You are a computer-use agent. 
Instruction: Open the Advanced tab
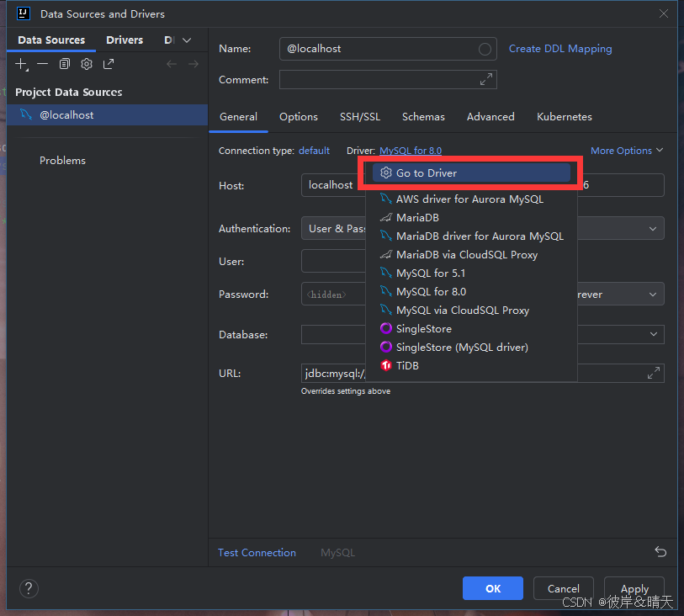(x=490, y=117)
